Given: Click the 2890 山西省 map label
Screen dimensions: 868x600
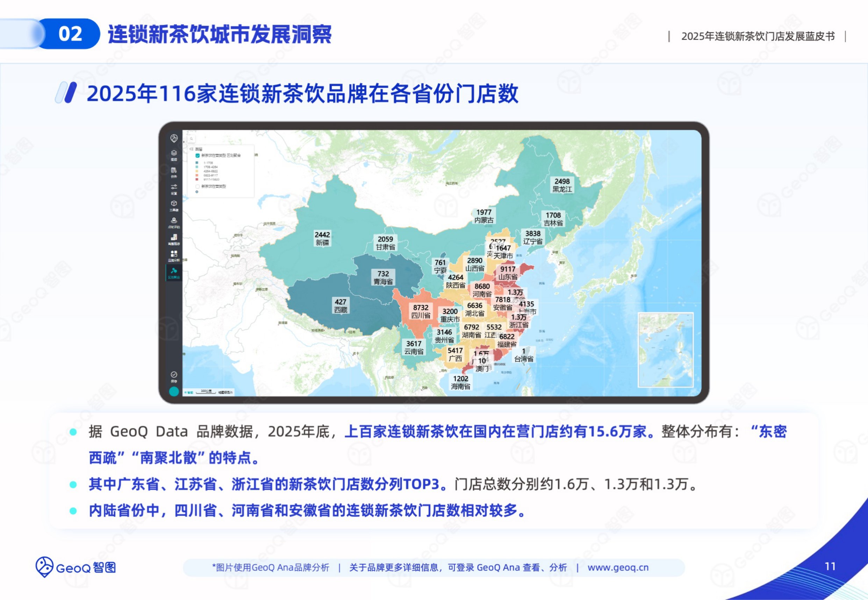Looking at the screenshot, I should pos(475,264).
